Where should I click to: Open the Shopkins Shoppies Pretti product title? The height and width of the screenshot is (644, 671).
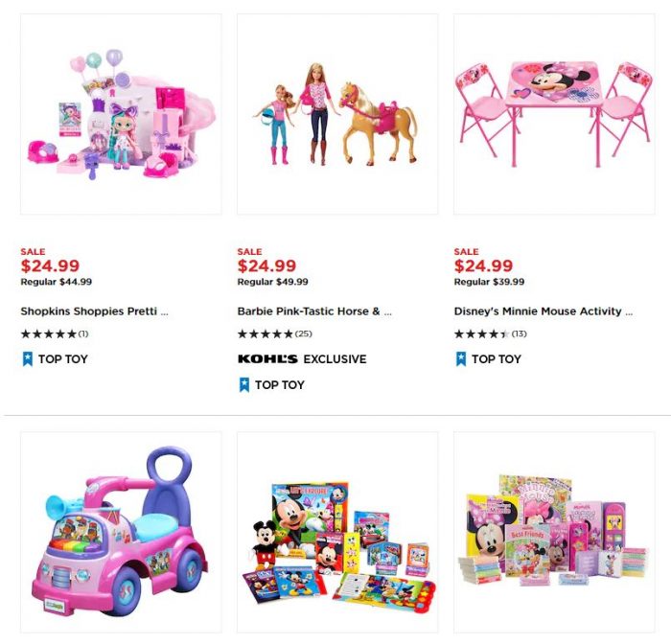94,311
